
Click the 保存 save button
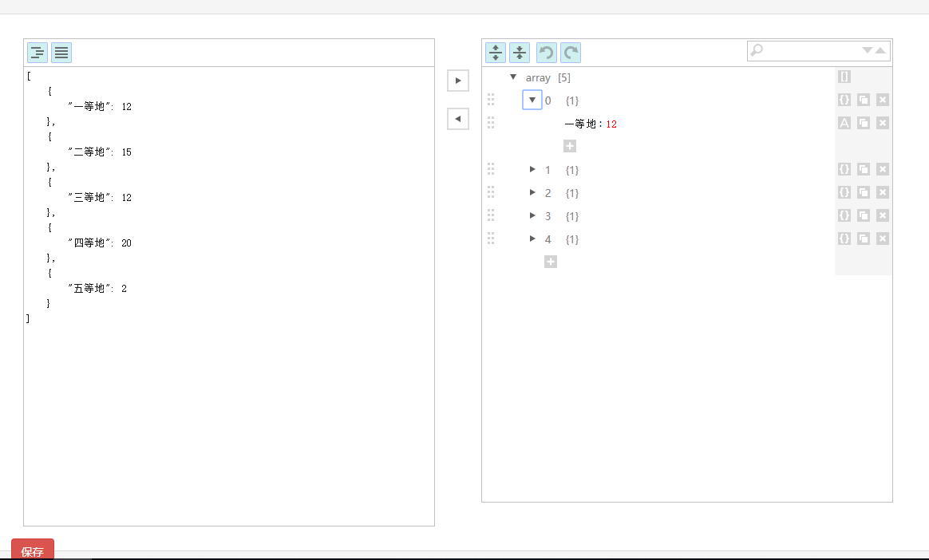[x=33, y=549]
